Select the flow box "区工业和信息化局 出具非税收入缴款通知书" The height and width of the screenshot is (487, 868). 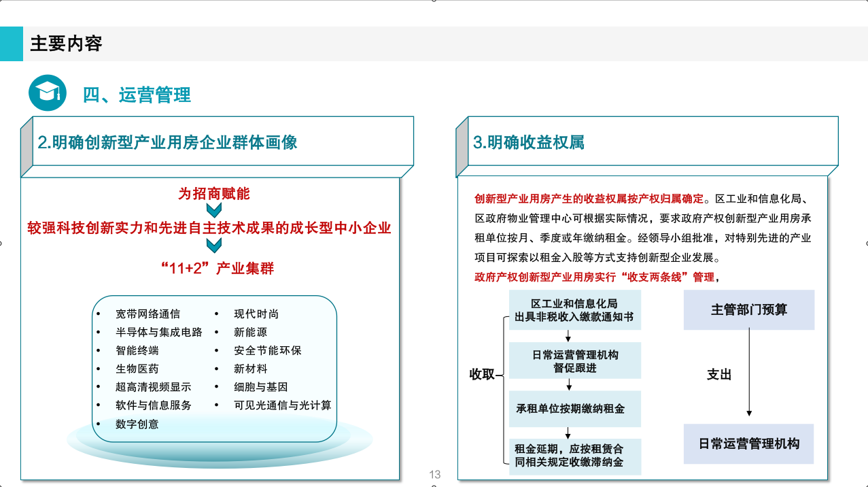[574, 310]
